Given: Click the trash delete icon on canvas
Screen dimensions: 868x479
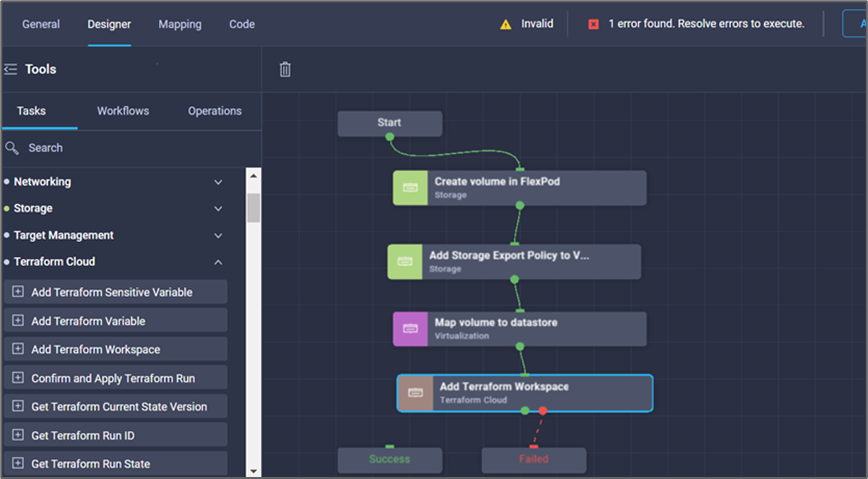Looking at the screenshot, I should (x=285, y=69).
